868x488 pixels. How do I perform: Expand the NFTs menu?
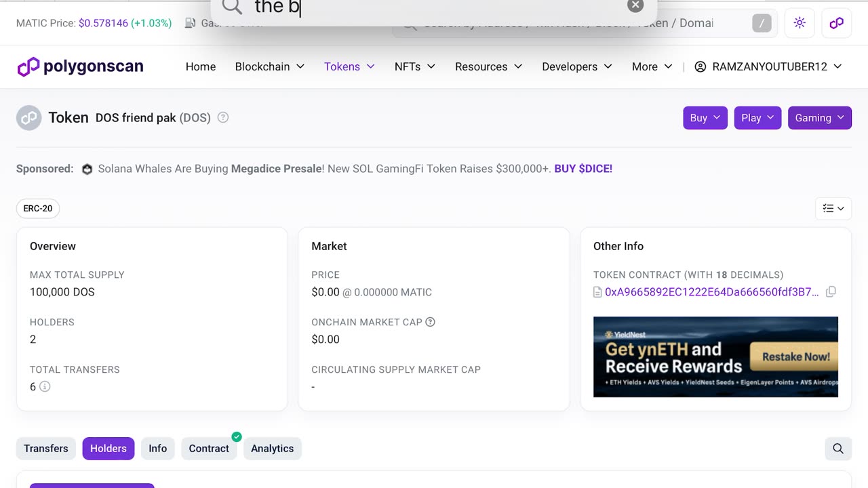(x=414, y=66)
